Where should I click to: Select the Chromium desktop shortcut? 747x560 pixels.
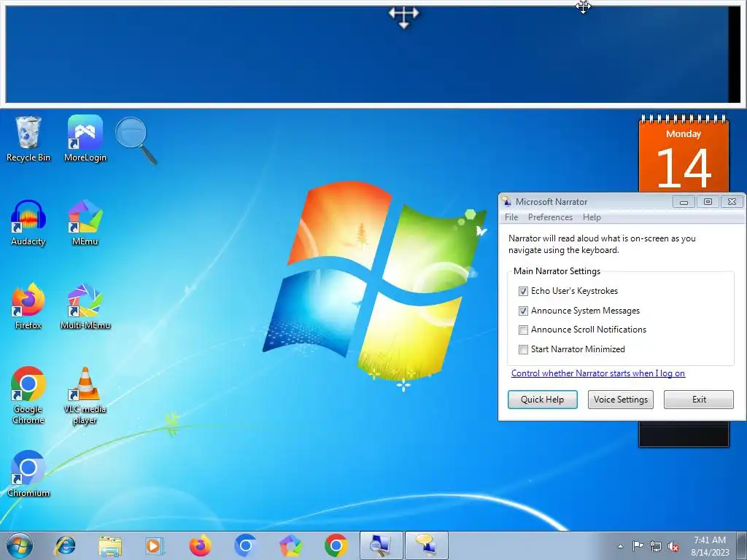pyautogui.click(x=28, y=474)
